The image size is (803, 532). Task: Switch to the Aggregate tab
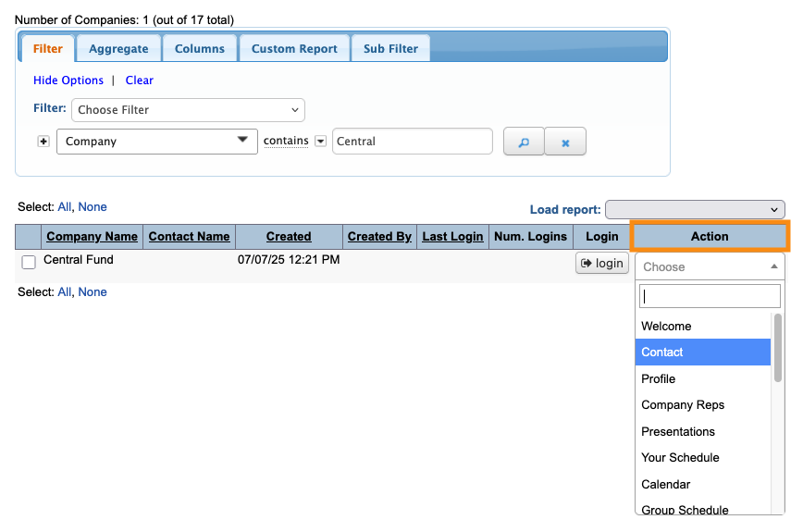coord(118,49)
